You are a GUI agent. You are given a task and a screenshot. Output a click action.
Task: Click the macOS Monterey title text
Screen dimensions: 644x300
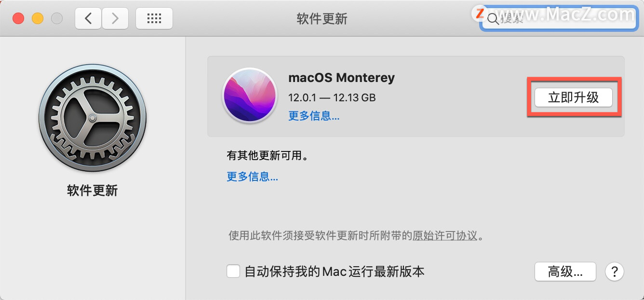(x=341, y=78)
